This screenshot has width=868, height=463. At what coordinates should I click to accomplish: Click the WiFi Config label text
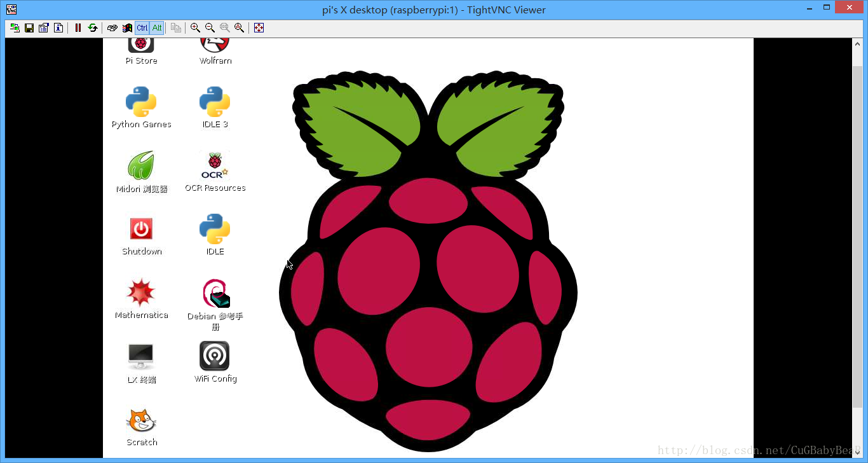(215, 378)
